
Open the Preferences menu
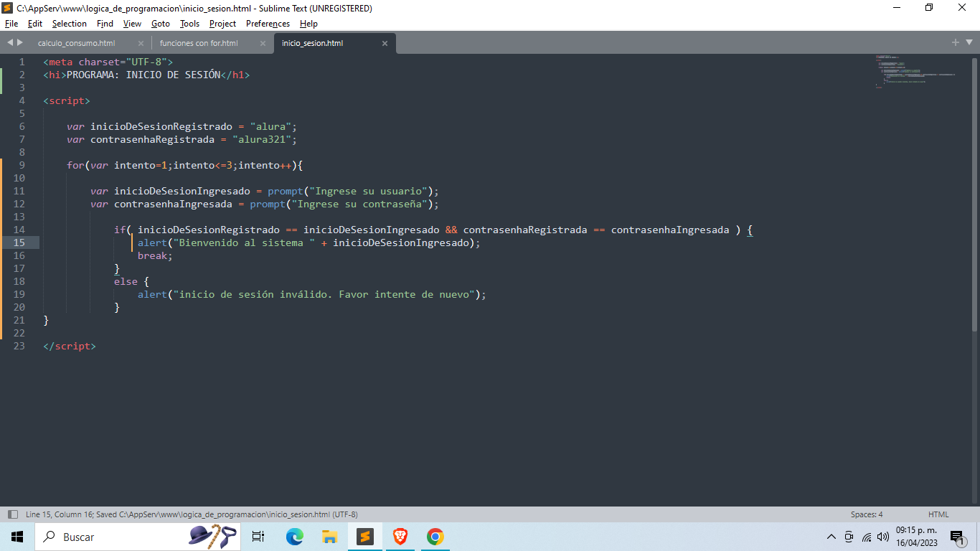268,24
